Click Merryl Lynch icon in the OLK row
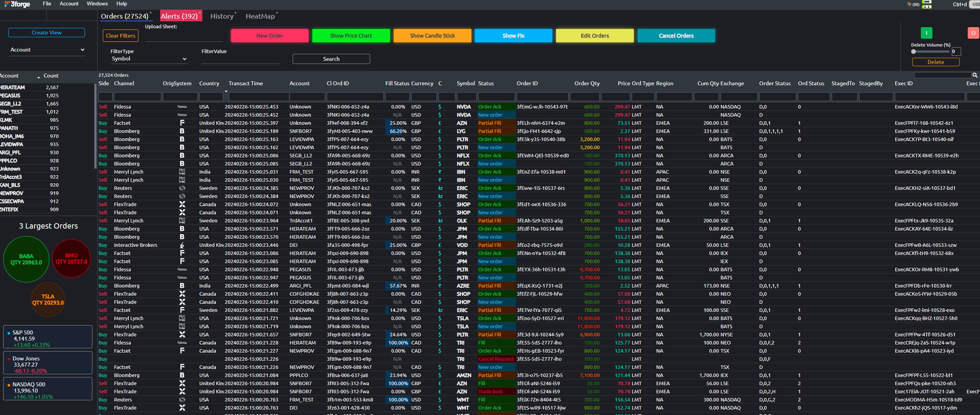Screen dimensions: 980x415 (182, 221)
